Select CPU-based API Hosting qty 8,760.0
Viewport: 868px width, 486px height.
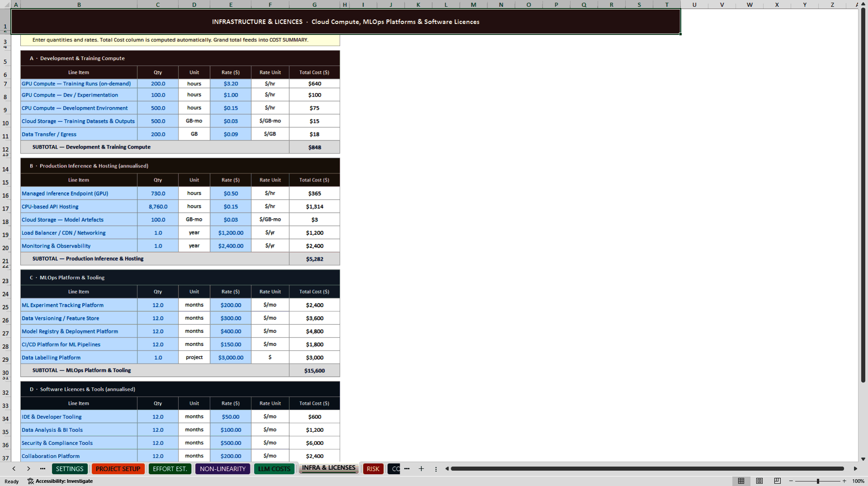[x=158, y=206]
